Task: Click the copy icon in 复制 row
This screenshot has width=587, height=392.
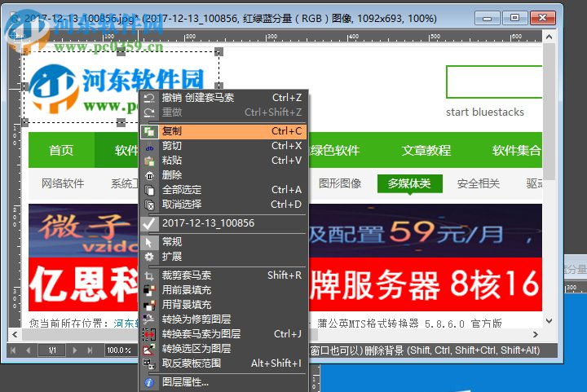Action: coord(149,131)
